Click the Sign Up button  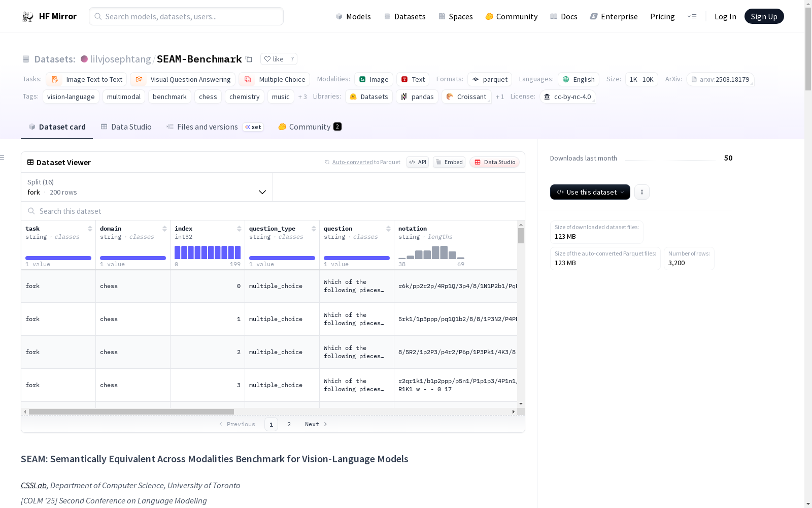764,16
